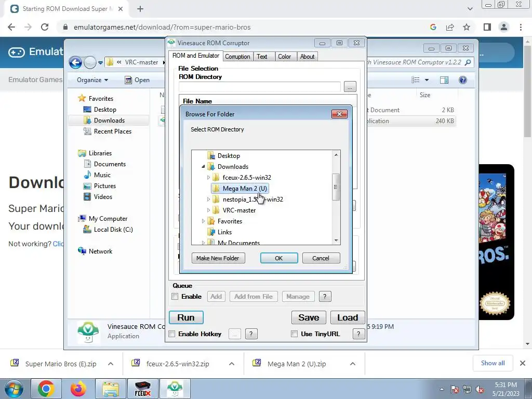Select Links in the folder tree

(x=220, y=232)
